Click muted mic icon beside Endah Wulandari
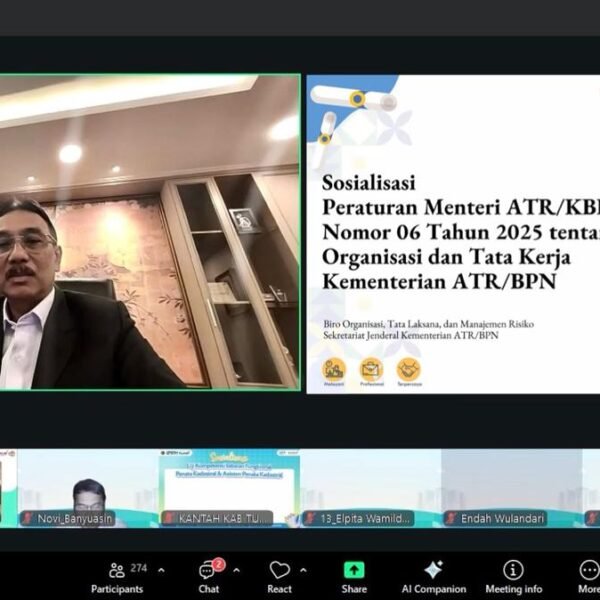This screenshot has height=600, width=600. [x=451, y=518]
